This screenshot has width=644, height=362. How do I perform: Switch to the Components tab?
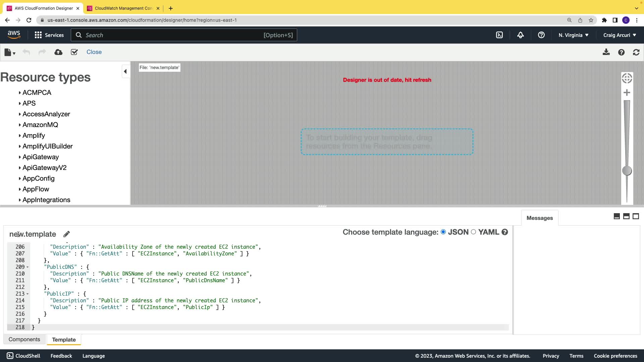[x=24, y=339]
